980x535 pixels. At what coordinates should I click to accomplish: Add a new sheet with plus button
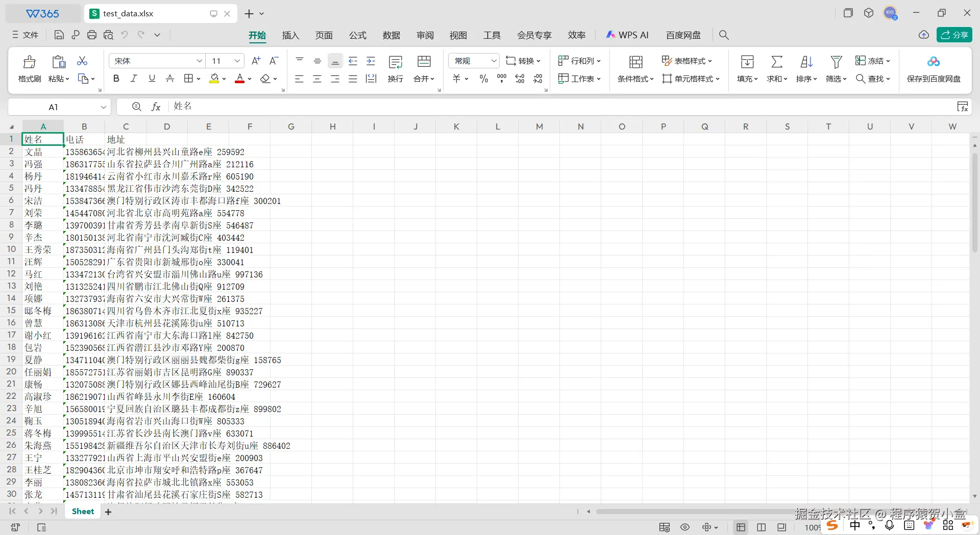[108, 512]
